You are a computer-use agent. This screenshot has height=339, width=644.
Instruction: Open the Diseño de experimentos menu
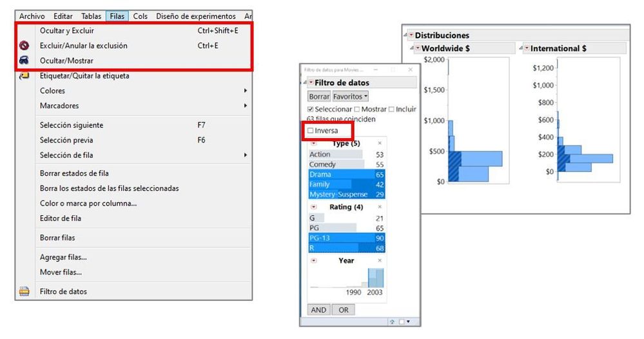(x=196, y=16)
